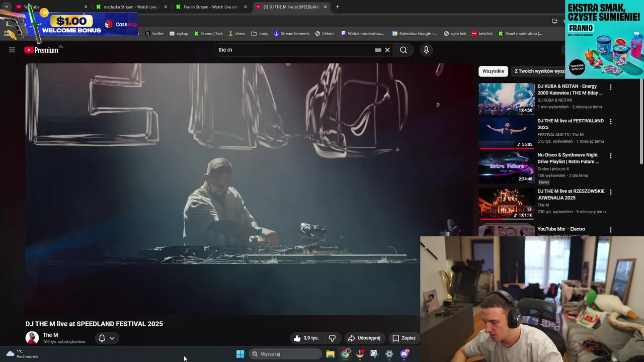644x362 pixels.
Task: Open the StreamElements bookmark
Action: [292, 34]
